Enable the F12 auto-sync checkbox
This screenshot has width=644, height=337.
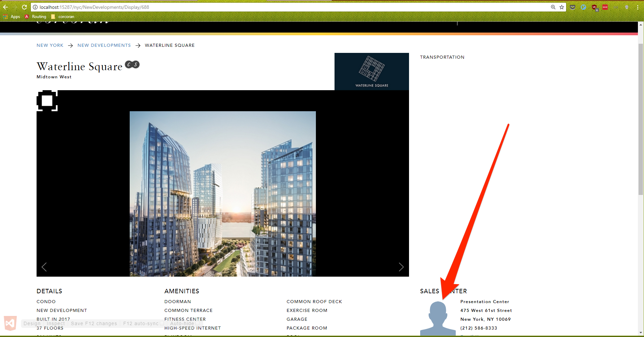point(162,323)
